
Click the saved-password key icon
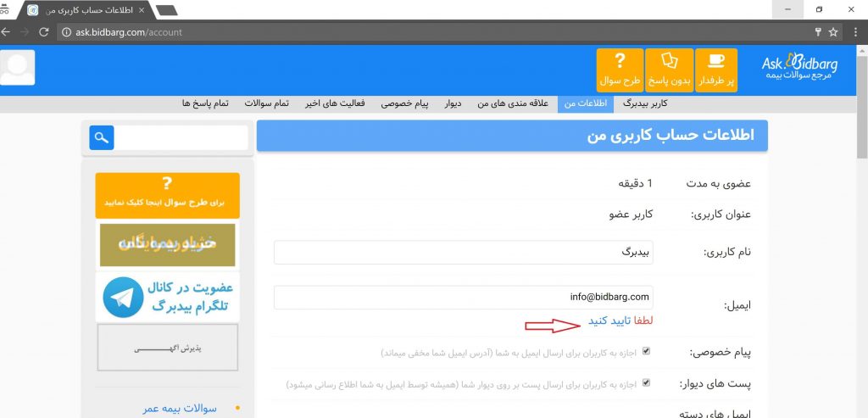(818, 32)
